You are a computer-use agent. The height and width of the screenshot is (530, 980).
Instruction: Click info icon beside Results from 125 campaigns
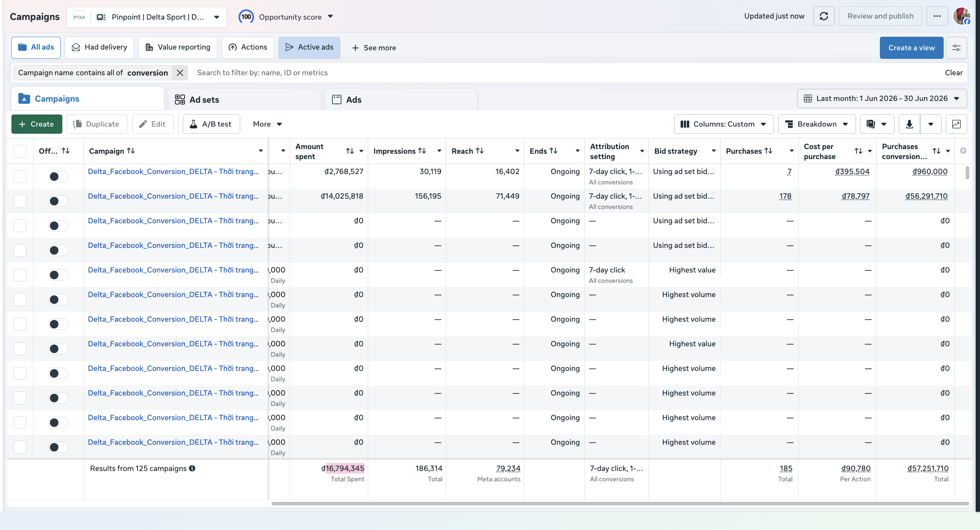(x=192, y=468)
